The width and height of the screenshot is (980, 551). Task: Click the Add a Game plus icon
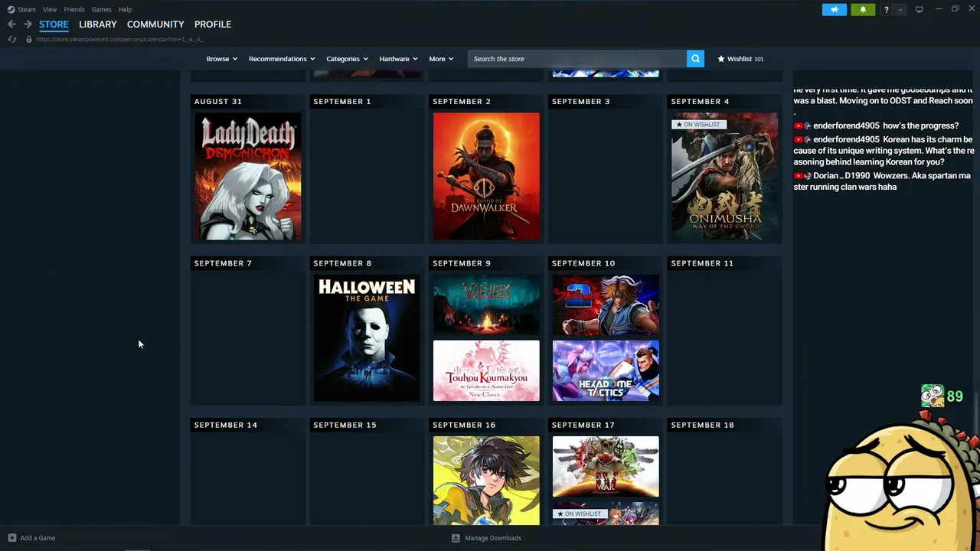(11, 538)
